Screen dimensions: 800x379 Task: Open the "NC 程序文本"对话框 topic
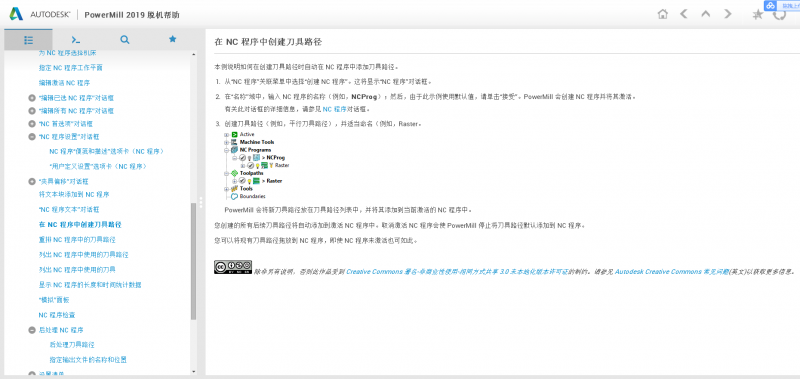tap(68, 210)
